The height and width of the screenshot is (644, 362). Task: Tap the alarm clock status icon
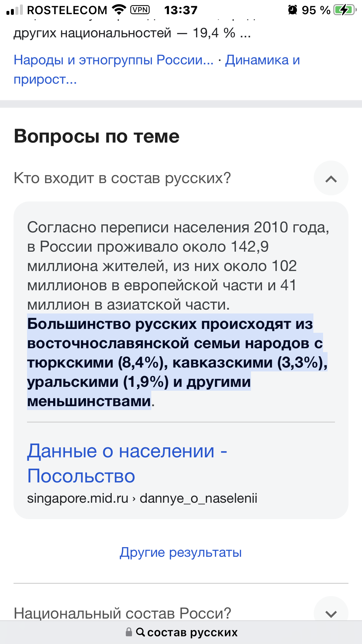[x=292, y=10]
